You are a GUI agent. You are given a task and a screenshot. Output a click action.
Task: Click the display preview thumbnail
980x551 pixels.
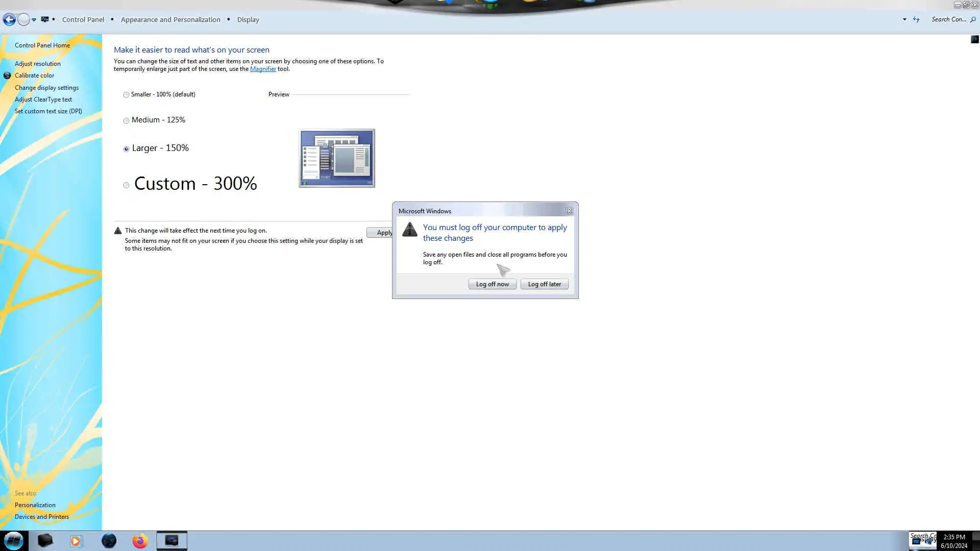tap(337, 158)
